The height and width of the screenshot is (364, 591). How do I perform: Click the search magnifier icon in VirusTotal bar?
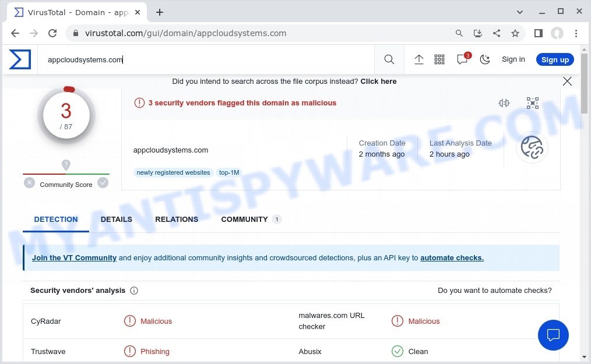click(389, 59)
